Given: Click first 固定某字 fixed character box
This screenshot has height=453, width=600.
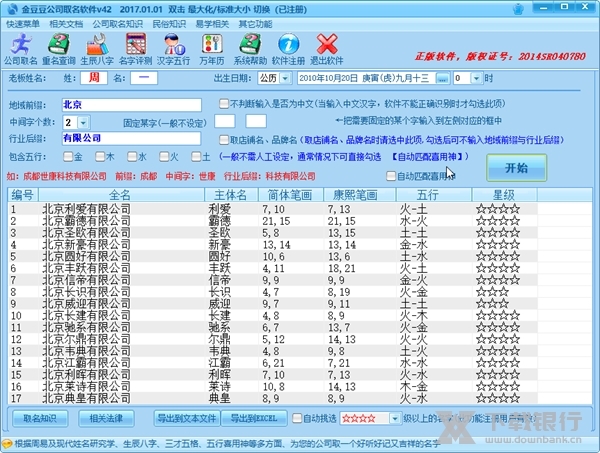Looking at the screenshot, I should pyautogui.click(x=225, y=121).
